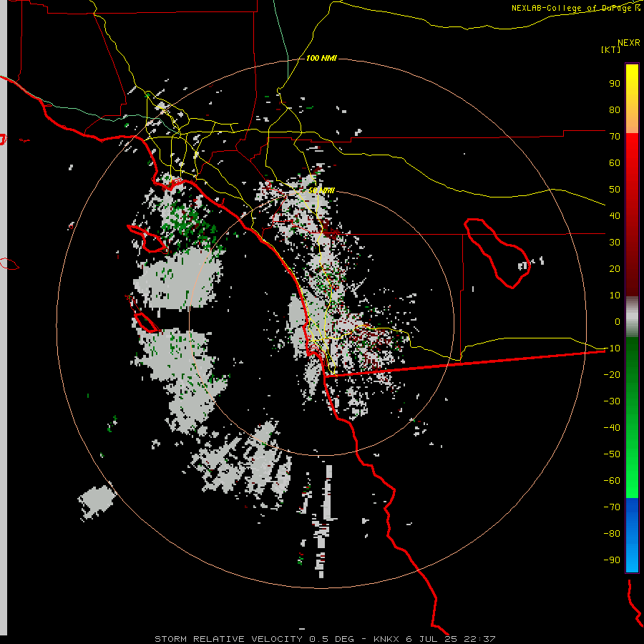Select the -20 value on velocity scale

tap(612, 375)
